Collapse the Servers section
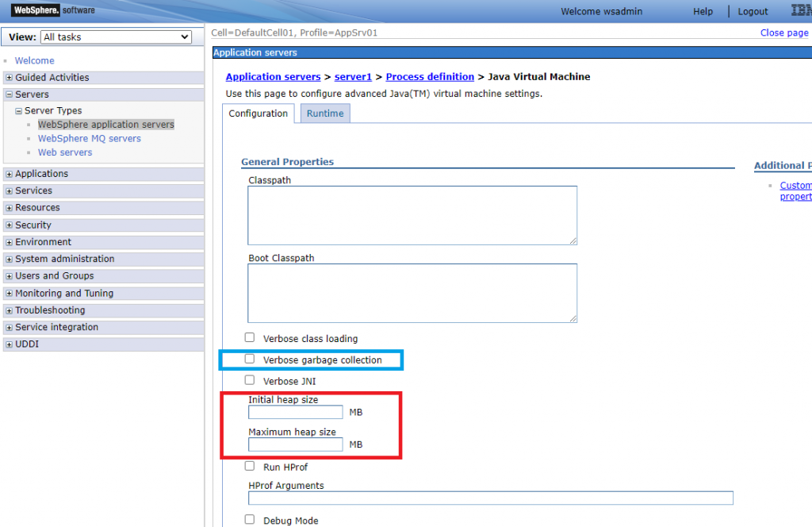The height and width of the screenshot is (527, 812). [9, 94]
